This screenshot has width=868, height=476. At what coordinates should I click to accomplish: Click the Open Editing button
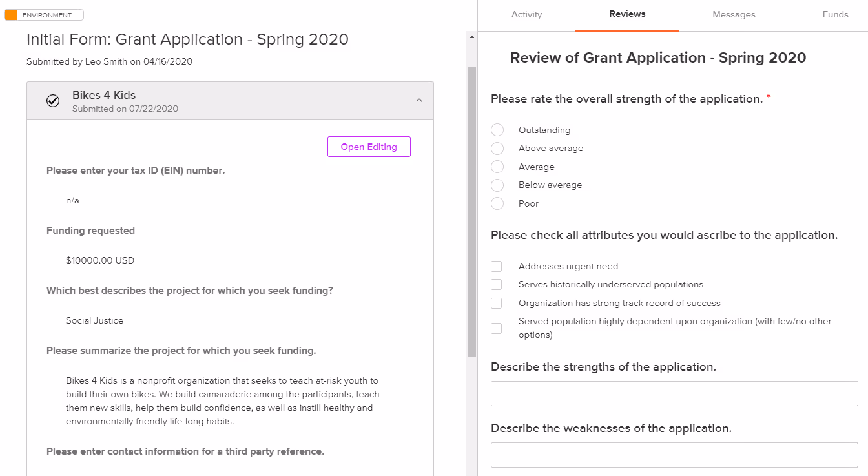[369, 147]
